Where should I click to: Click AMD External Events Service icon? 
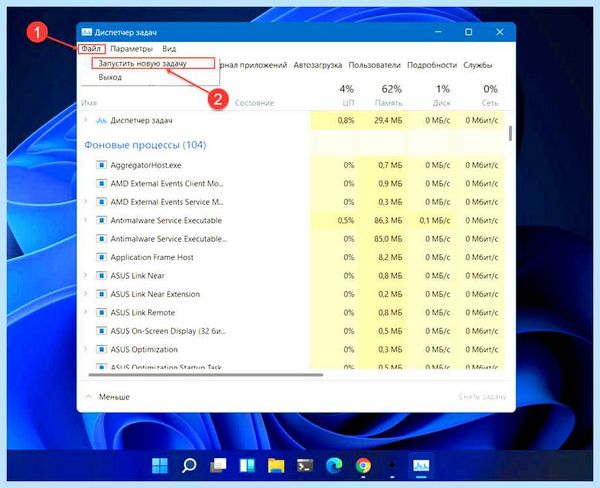(x=101, y=202)
